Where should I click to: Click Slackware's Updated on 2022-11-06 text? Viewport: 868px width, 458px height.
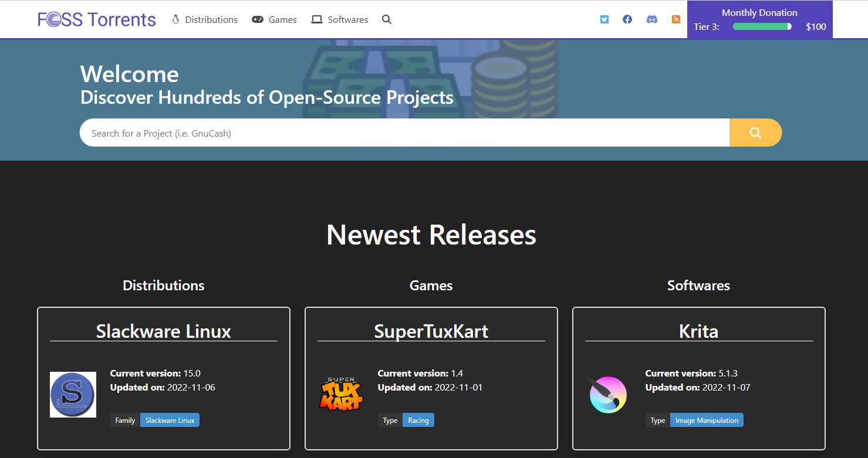[163, 387]
